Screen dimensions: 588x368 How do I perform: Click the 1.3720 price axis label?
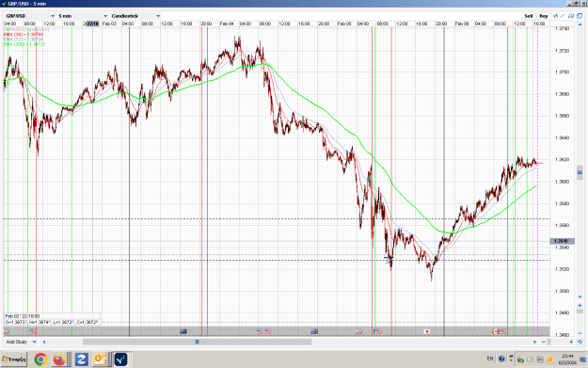(562, 51)
